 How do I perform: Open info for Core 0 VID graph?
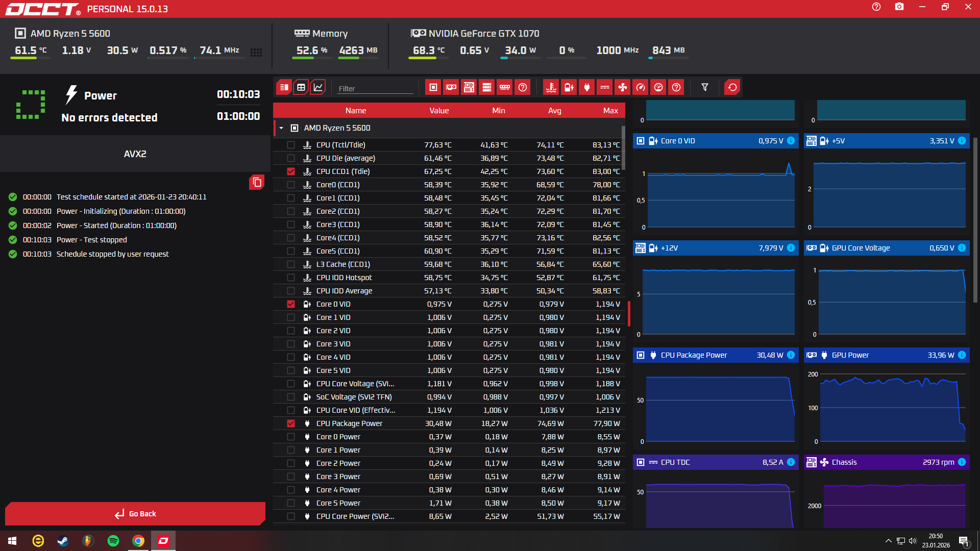(791, 141)
